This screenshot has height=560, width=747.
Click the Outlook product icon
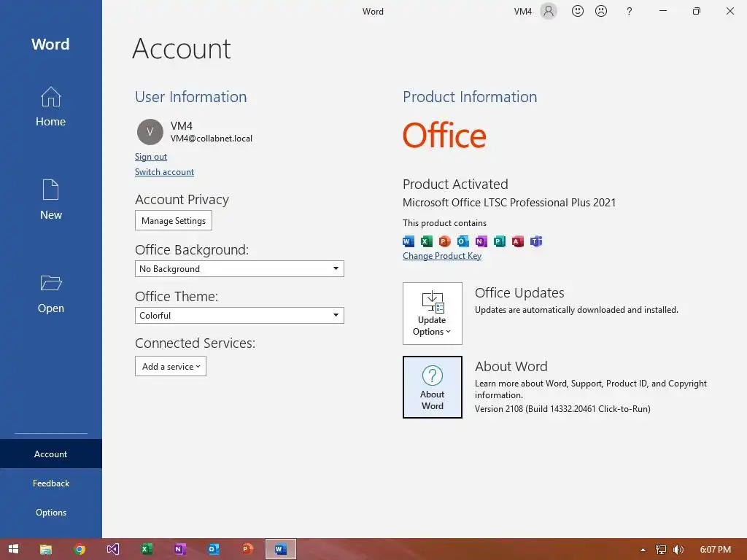462,241
